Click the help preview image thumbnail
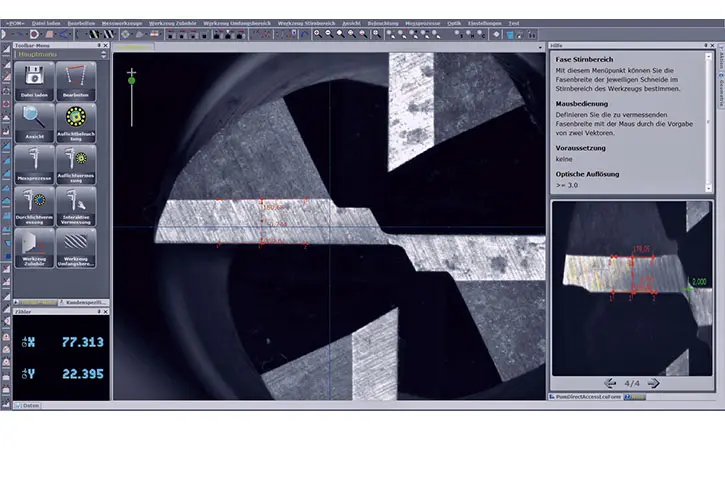 click(631, 288)
